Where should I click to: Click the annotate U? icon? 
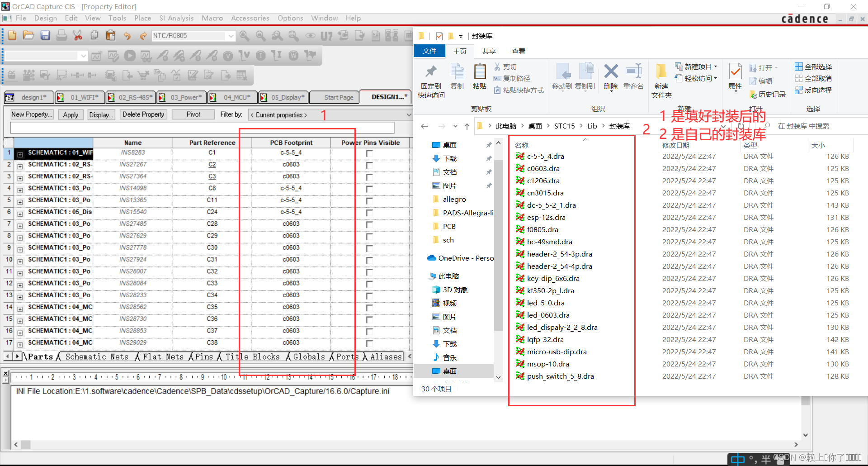click(x=326, y=36)
